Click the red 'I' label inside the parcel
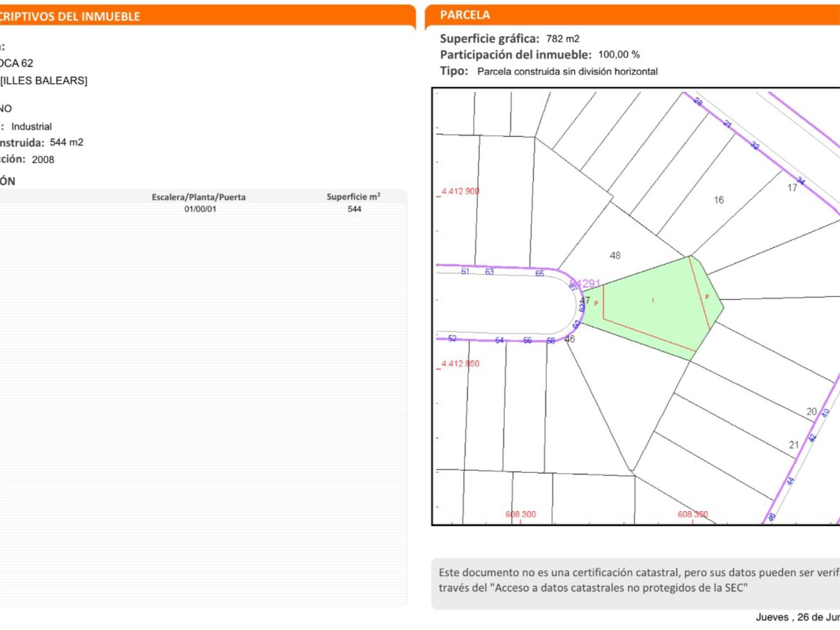840x630 pixels. [653, 301]
